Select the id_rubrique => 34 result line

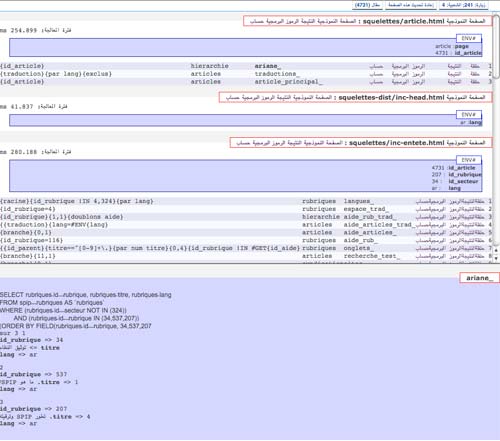31,340
